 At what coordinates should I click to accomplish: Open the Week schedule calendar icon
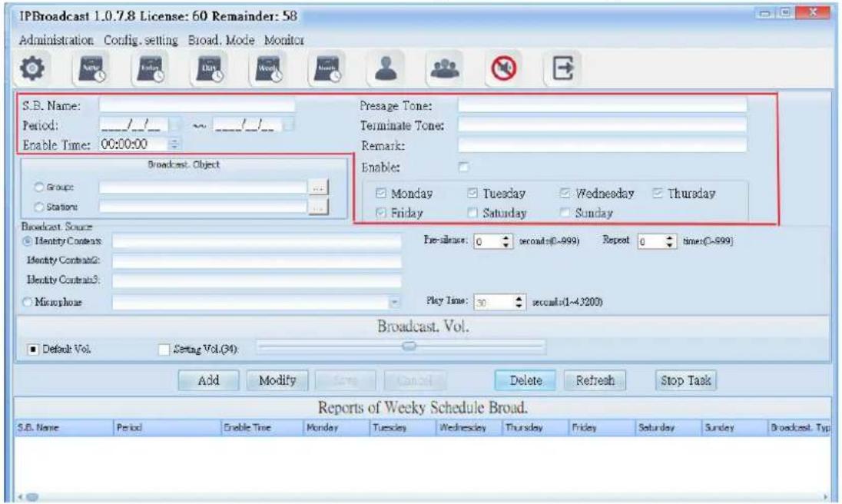coord(268,68)
